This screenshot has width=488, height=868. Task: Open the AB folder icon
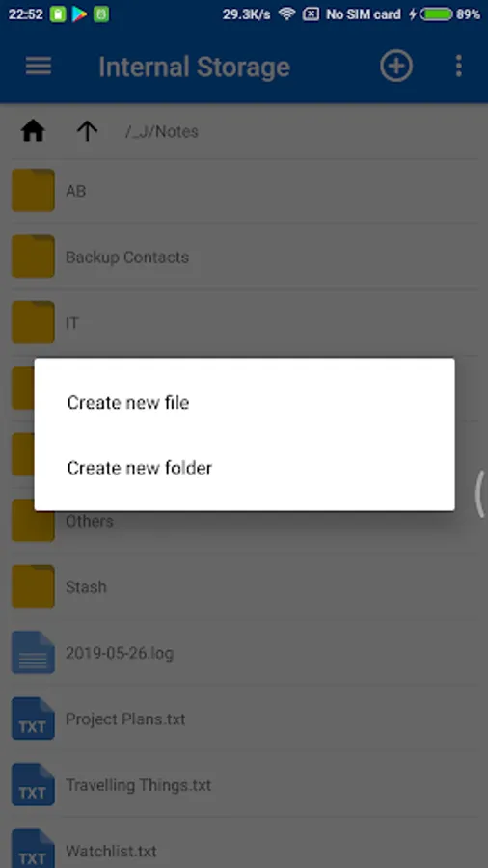pyautogui.click(x=33, y=190)
